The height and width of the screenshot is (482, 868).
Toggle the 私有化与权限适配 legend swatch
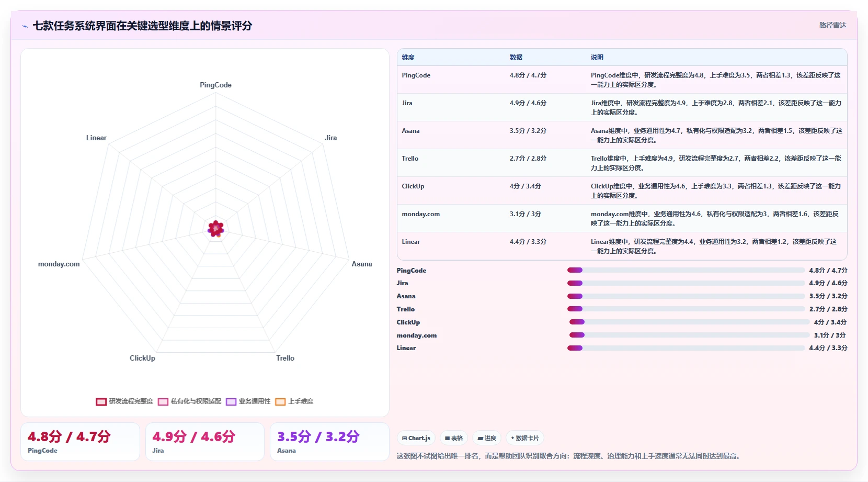pyautogui.click(x=163, y=402)
